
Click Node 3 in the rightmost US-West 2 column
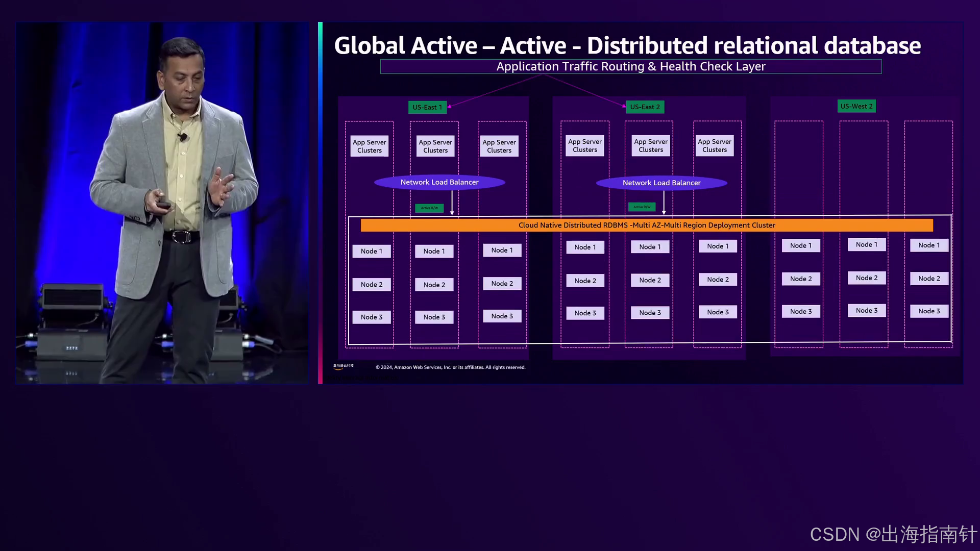(x=929, y=311)
